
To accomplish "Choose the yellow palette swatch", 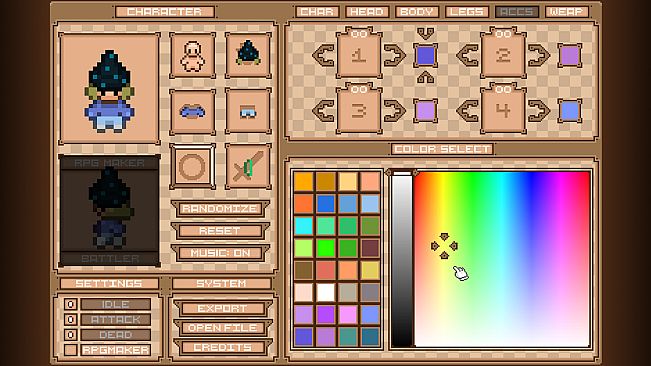I will pyautogui.click(x=370, y=270).
